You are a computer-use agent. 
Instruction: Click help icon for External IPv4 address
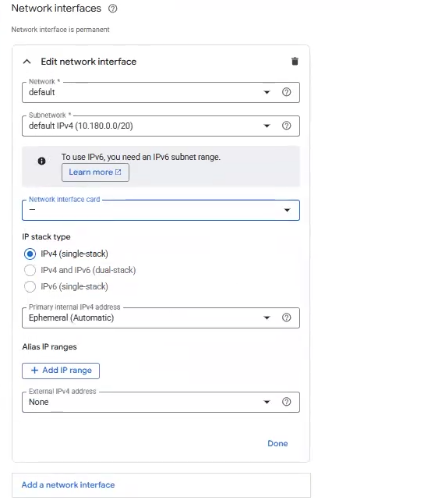pyautogui.click(x=287, y=402)
